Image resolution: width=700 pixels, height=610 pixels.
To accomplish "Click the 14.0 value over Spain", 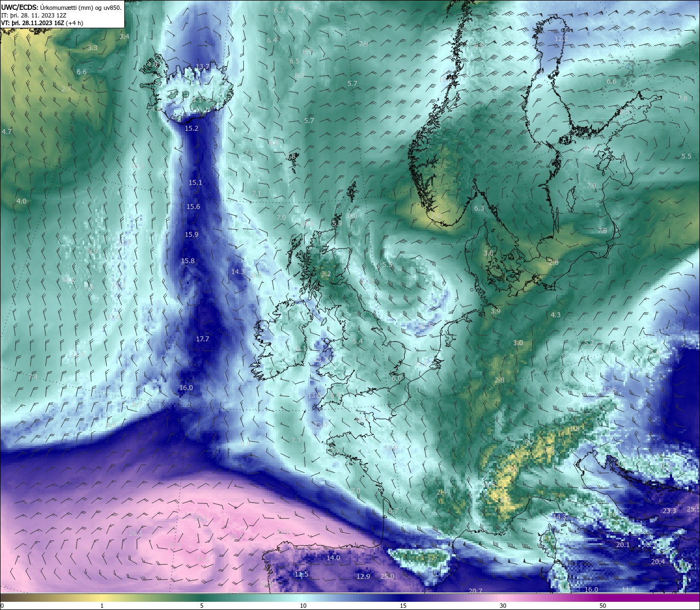I will (333, 558).
